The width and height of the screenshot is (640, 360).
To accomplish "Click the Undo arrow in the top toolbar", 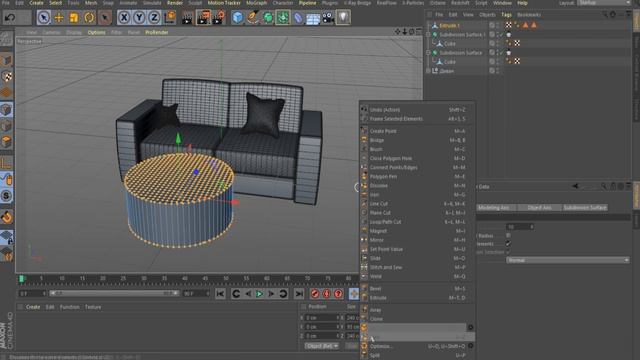I will [x=10, y=18].
